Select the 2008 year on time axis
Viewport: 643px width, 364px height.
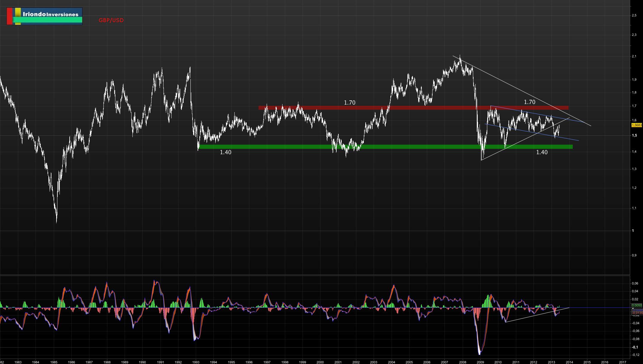pos(462,362)
